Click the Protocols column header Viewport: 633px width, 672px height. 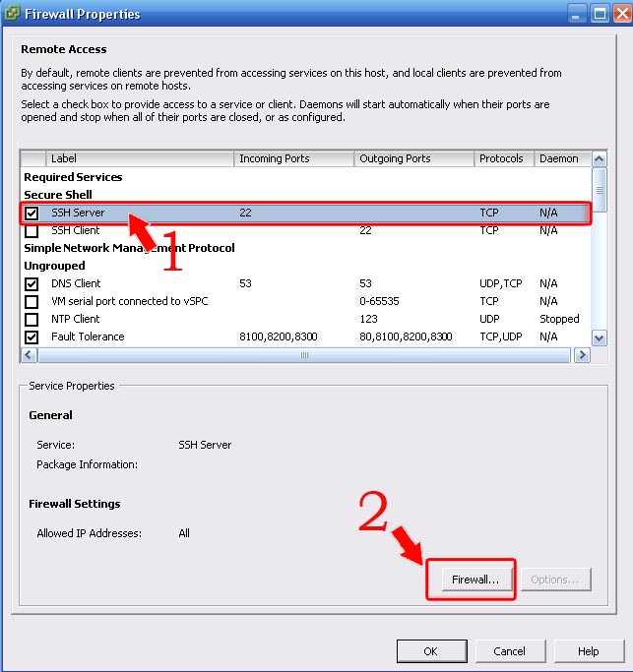point(503,158)
